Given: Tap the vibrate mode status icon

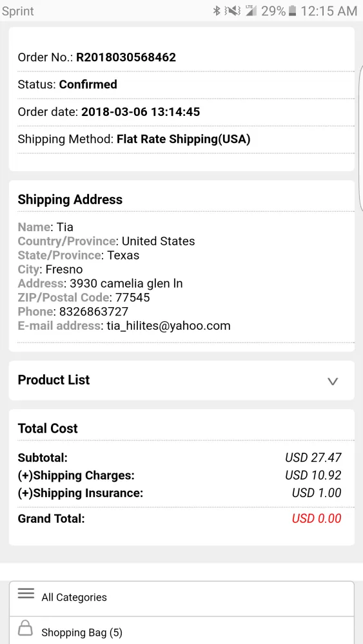Looking at the screenshot, I should point(233,11).
